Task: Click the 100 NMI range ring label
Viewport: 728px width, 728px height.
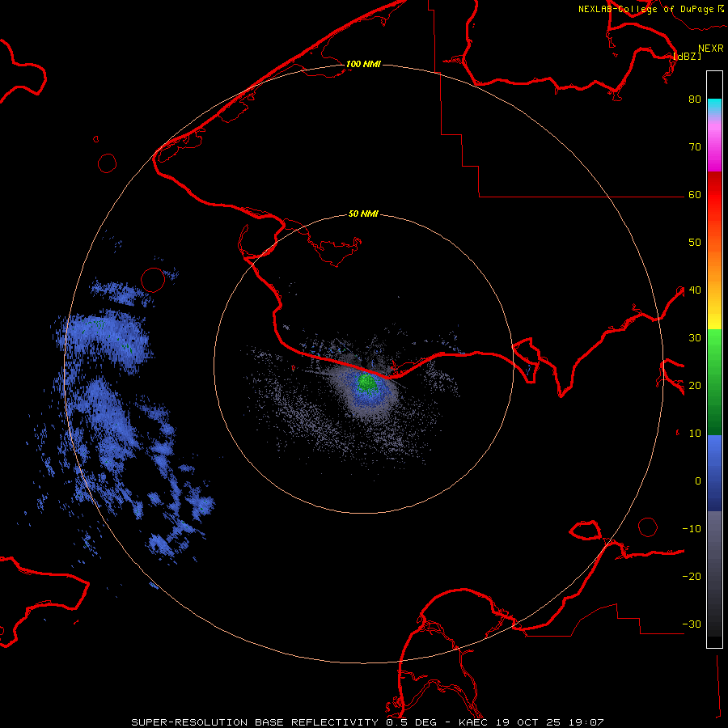Action: (363, 64)
